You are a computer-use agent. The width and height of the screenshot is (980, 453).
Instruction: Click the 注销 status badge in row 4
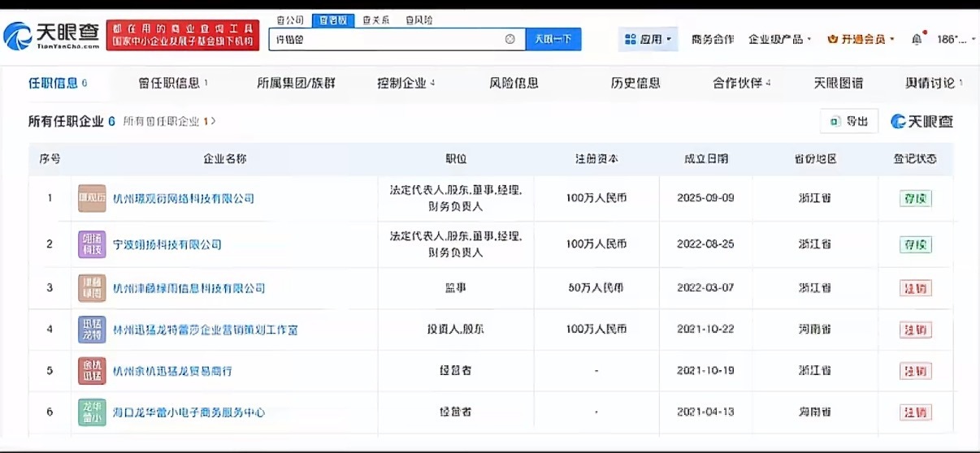(915, 330)
